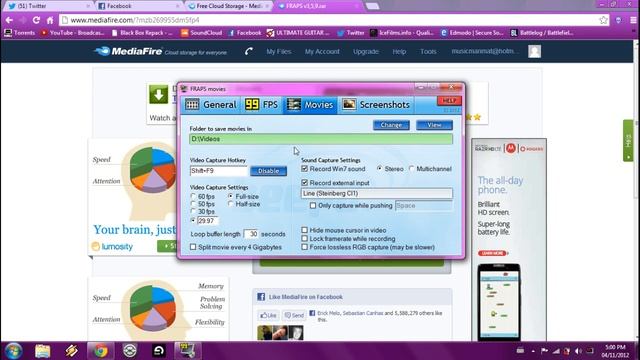Open File Explorer from the taskbar
The image size is (640, 360).
point(42,351)
